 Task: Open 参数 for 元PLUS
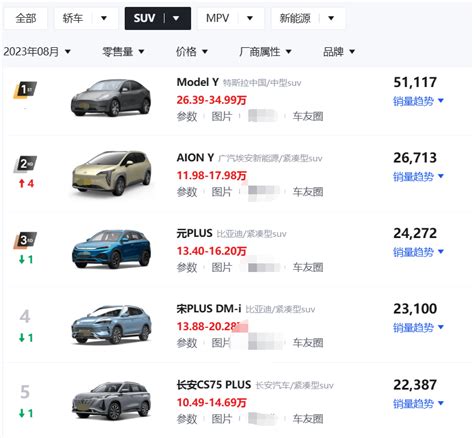click(x=187, y=267)
